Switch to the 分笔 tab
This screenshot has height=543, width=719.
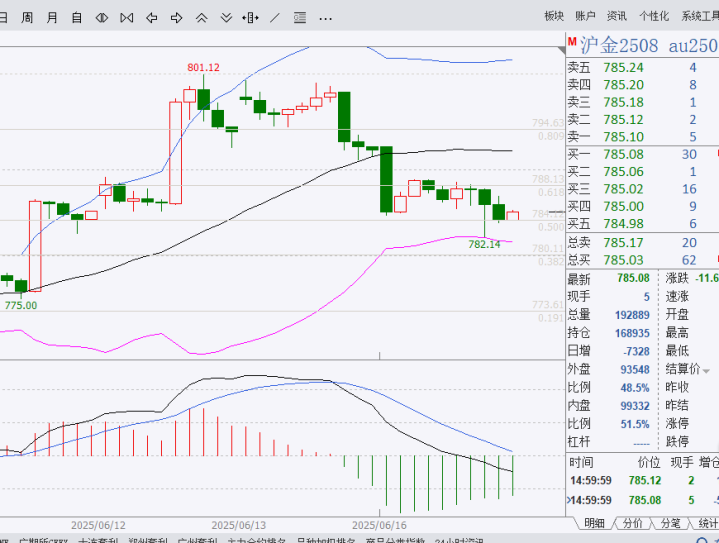point(670,523)
